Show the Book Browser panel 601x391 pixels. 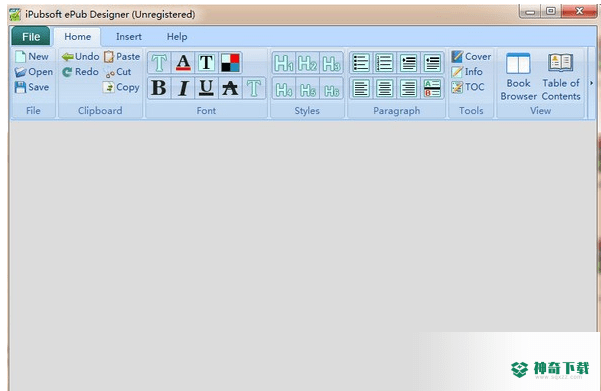pos(518,77)
